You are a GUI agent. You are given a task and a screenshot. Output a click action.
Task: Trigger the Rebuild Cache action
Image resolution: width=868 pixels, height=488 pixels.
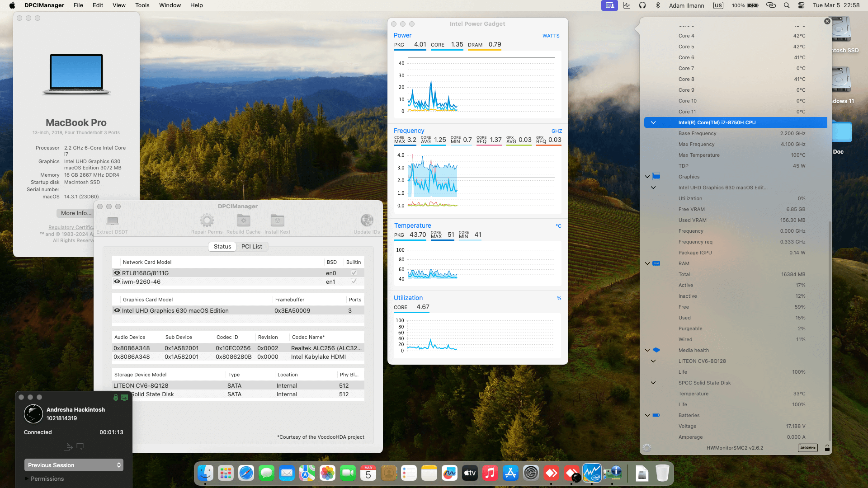tap(243, 221)
